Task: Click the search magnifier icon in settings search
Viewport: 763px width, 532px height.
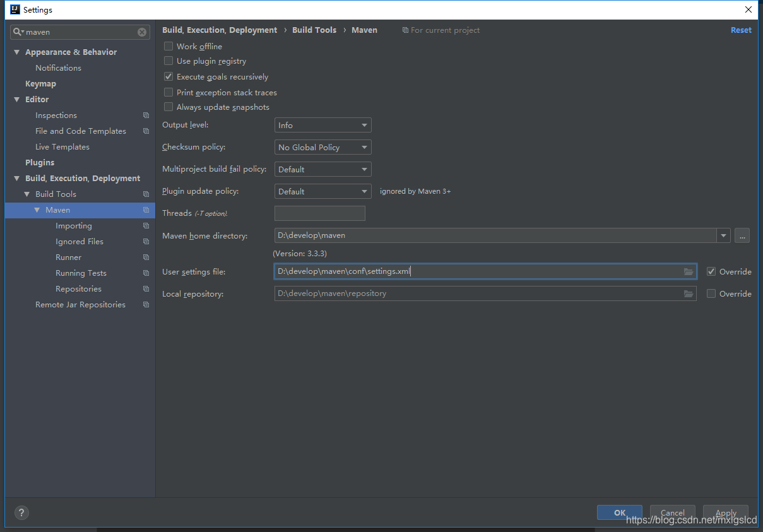Action: coord(18,32)
